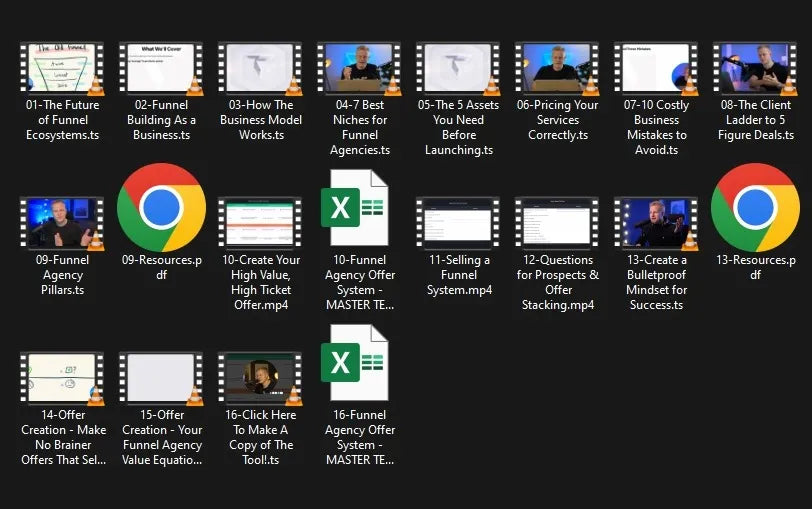This screenshot has height=509, width=812.
Task: Select 10-Create Your High Value, High Ticket Offer.mp4
Action: pyautogui.click(x=260, y=223)
